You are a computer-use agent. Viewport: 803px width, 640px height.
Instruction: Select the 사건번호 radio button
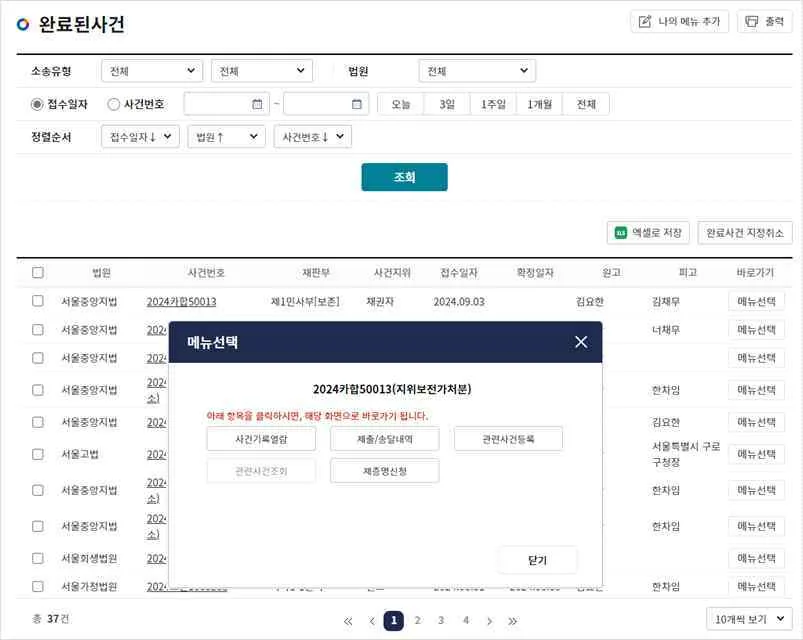[113, 104]
